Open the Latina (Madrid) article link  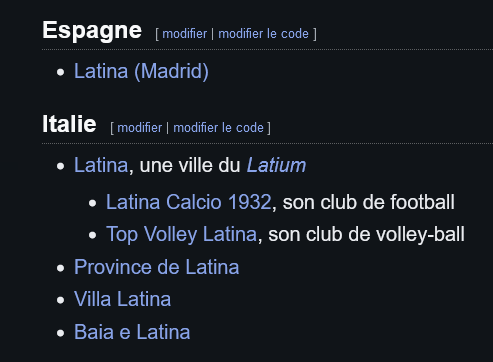[141, 71]
